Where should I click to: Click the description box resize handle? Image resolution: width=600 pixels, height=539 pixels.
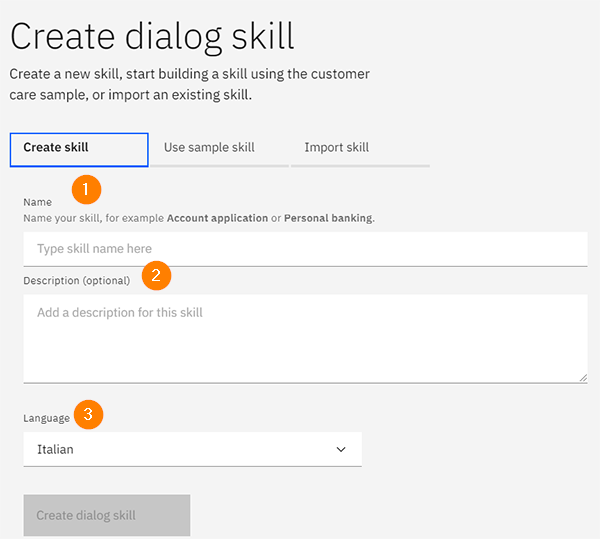(582, 377)
